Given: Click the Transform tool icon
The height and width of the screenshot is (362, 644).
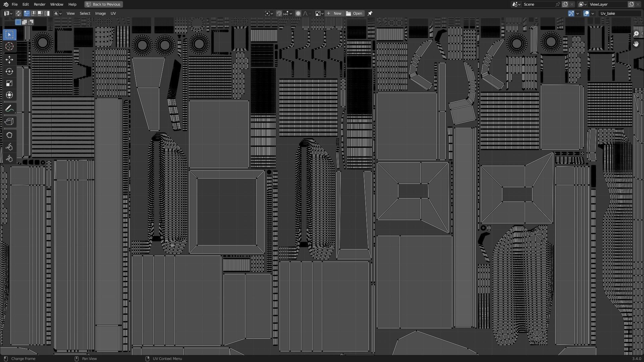Looking at the screenshot, I should point(9,95).
